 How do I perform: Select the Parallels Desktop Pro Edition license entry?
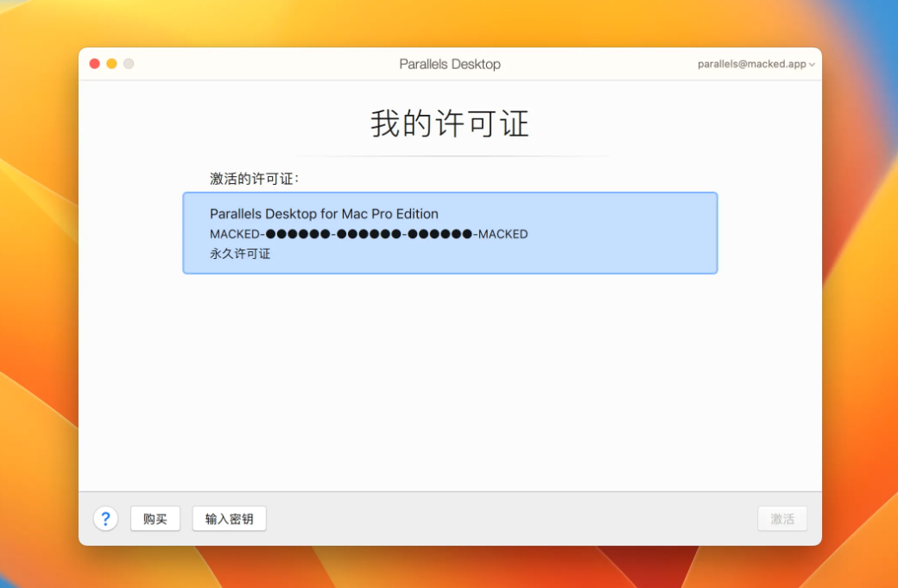tap(450, 233)
